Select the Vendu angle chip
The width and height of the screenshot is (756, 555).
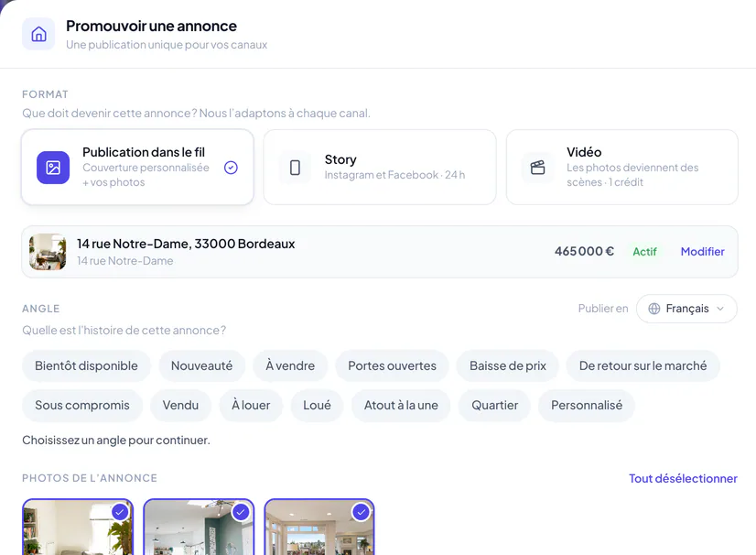180,406
